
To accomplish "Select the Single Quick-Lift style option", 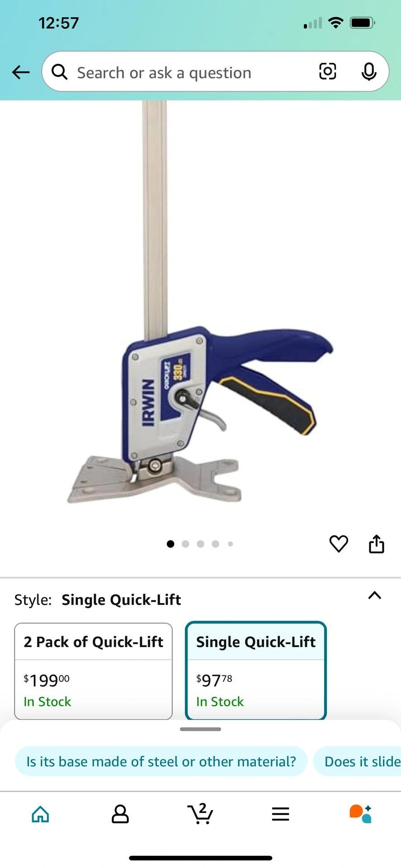I will [x=256, y=671].
